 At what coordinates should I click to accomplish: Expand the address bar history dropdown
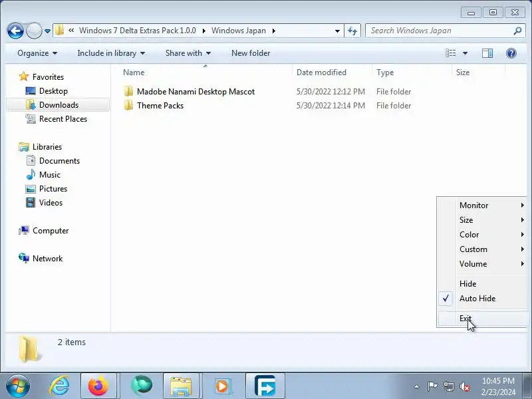click(x=337, y=31)
